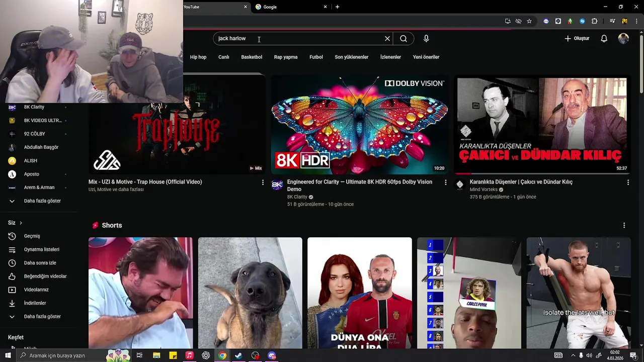Open the Dünya Ona Dua Lipa Short

360,293
